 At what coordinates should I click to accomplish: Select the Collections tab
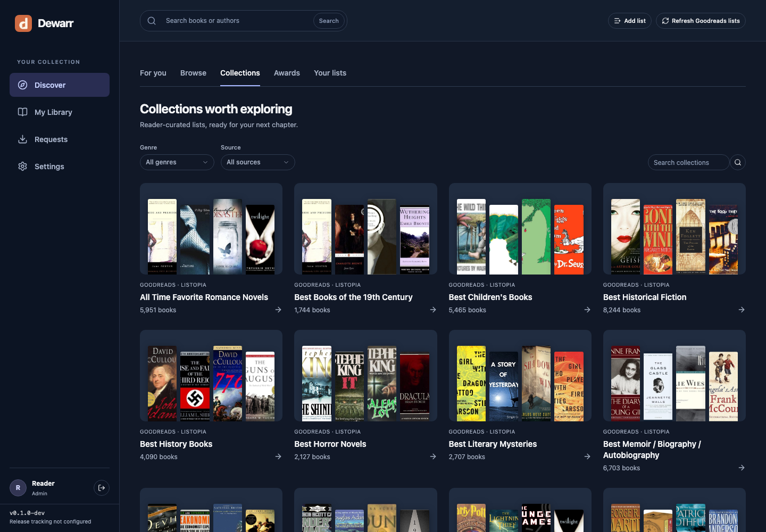[x=240, y=73]
